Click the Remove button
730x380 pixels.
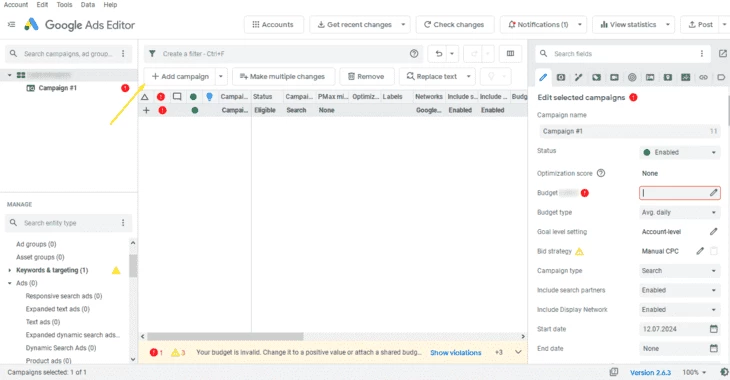[x=366, y=76]
